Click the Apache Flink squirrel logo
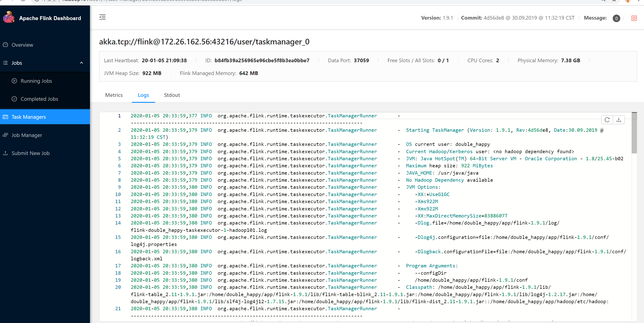This screenshot has height=323, width=644. click(9, 17)
